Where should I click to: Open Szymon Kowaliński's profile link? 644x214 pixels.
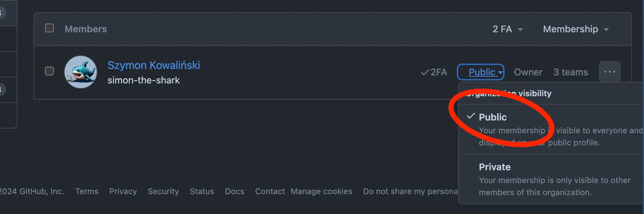[x=154, y=65]
